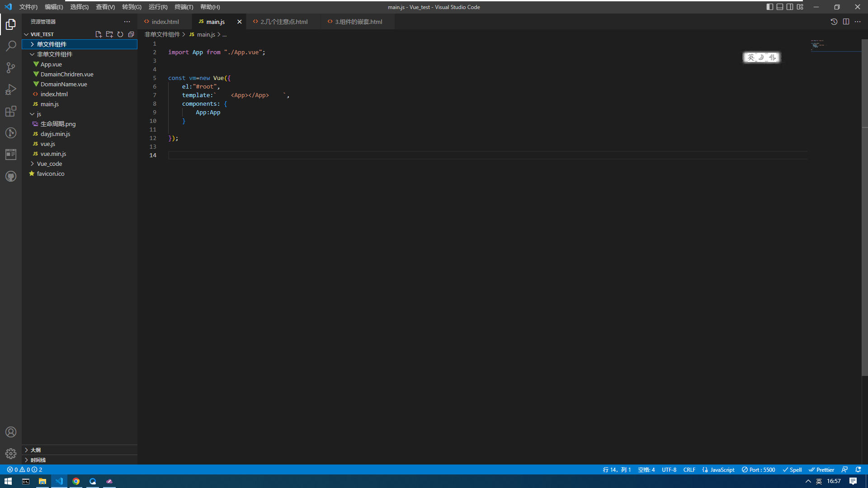Open dayjs.min.js file
868x488 pixels.
click(80, 134)
